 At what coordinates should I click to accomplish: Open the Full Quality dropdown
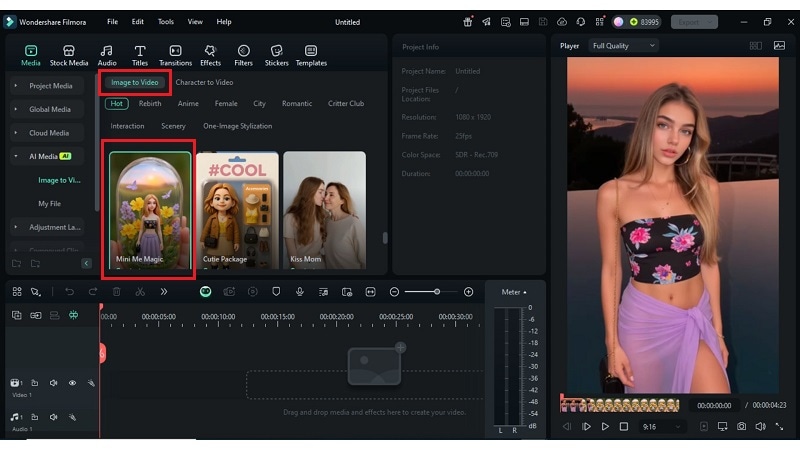pyautogui.click(x=623, y=46)
